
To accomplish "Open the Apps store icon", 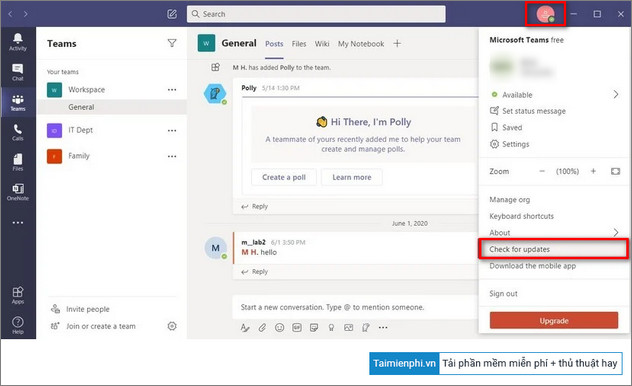I will tap(18, 295).
